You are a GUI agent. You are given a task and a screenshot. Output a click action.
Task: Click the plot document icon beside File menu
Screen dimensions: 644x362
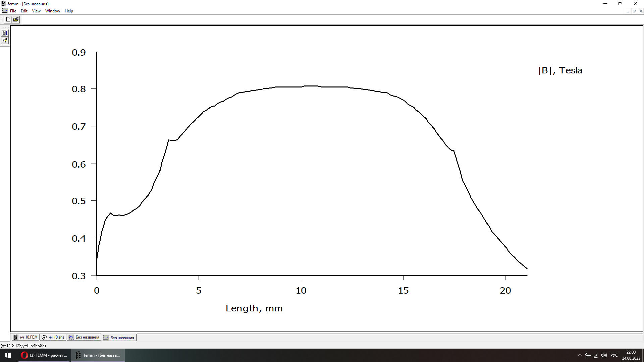(x=5, y=11)
